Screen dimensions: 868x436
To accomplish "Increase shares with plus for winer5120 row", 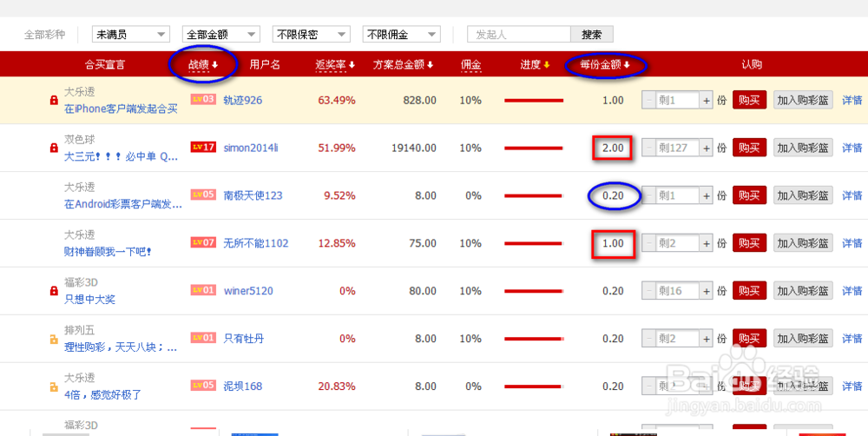I will coord(706,291).
